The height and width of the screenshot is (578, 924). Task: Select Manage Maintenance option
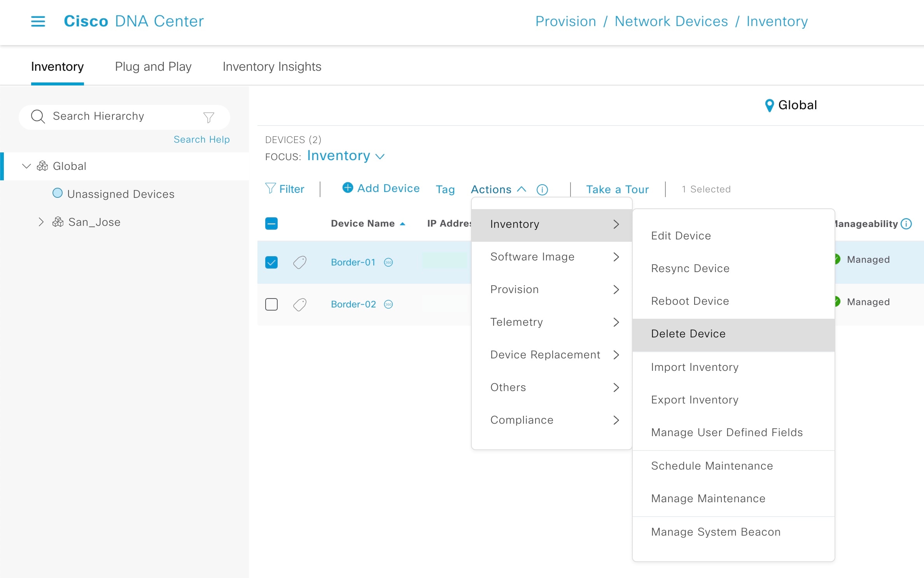pyautogui.click(x=733, y=499)
